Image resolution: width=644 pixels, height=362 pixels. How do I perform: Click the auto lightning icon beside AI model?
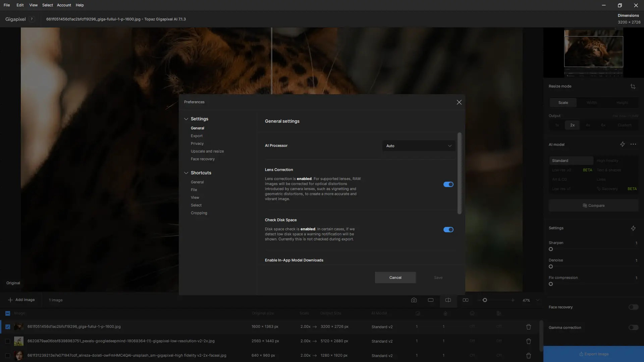(623, 144)
